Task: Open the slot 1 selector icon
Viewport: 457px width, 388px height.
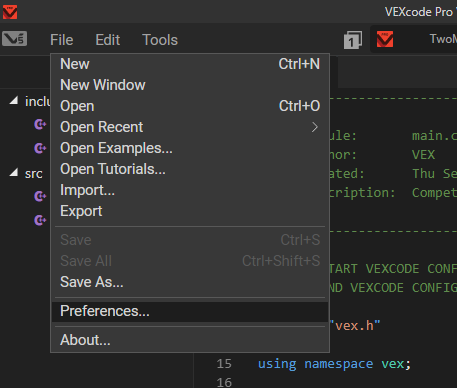Action: click(353, 40)
